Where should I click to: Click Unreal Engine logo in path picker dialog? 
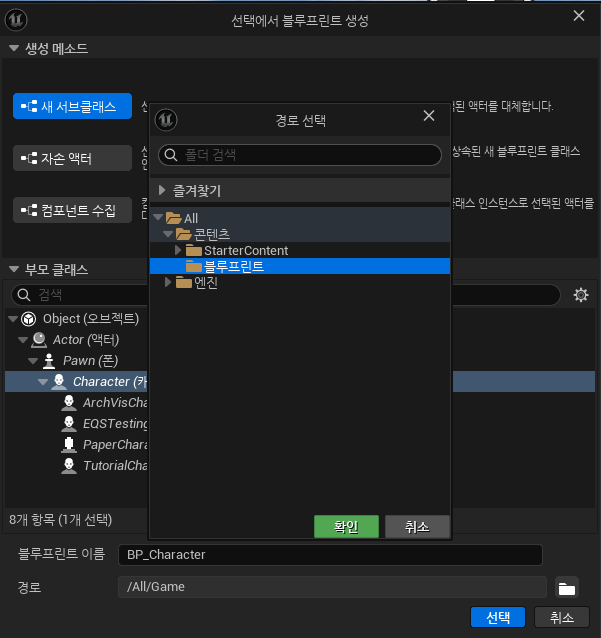pyautogui.click(x=166, y=120)
